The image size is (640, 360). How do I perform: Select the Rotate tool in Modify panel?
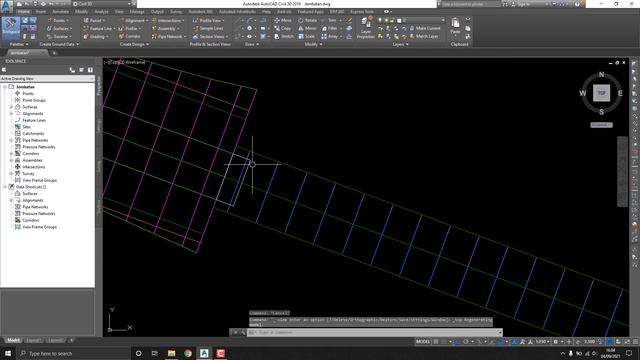click(307, 20)
